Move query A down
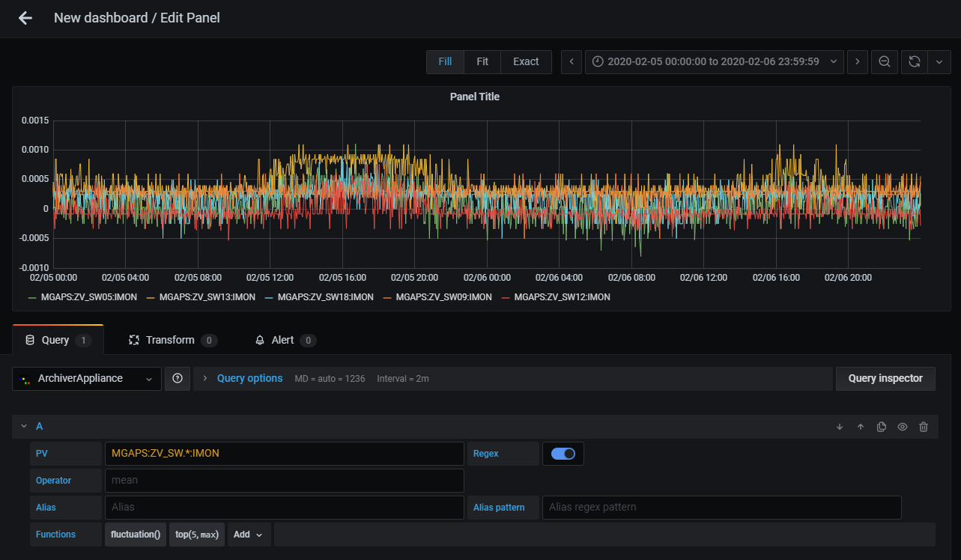 point(840,427)
